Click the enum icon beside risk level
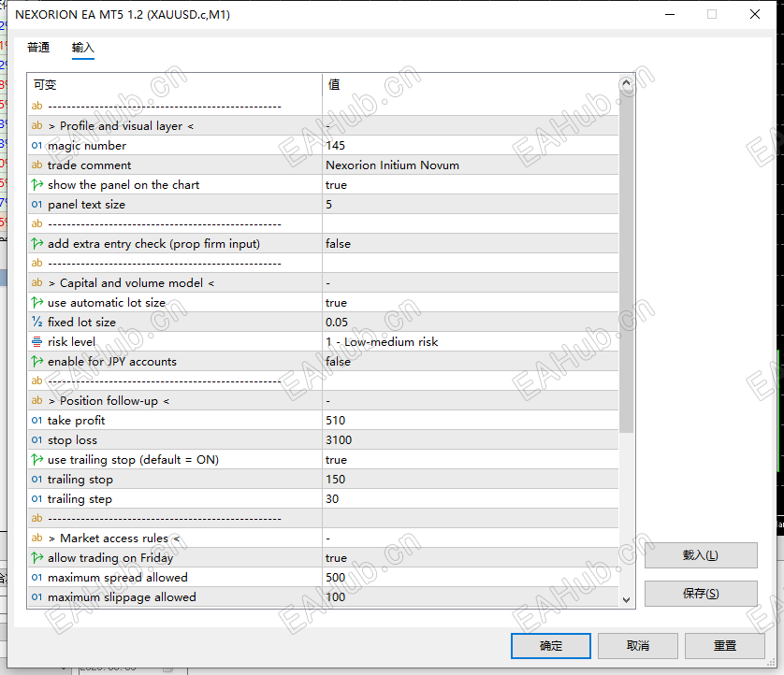Screen dimensions: 784x675 (37, 342)
